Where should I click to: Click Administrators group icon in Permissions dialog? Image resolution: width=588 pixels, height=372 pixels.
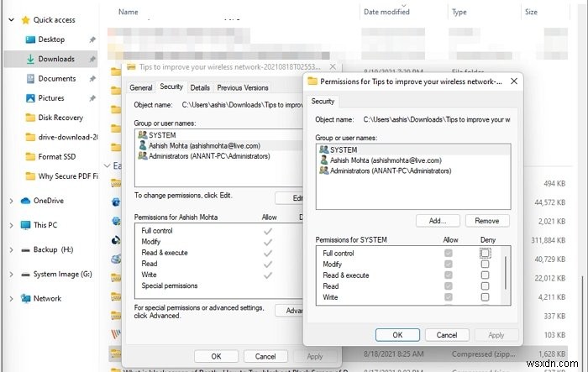click(x=324, y=170)
